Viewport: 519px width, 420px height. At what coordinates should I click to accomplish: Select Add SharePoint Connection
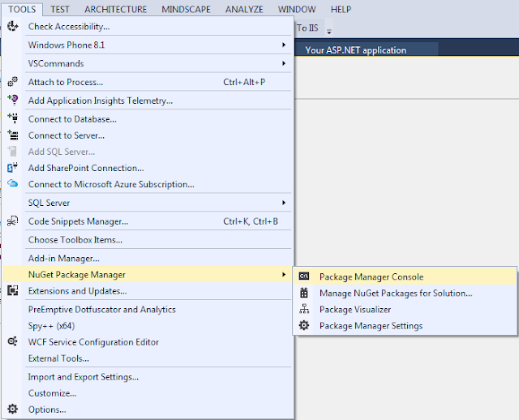pyautogui.click(x=148, y=168)
